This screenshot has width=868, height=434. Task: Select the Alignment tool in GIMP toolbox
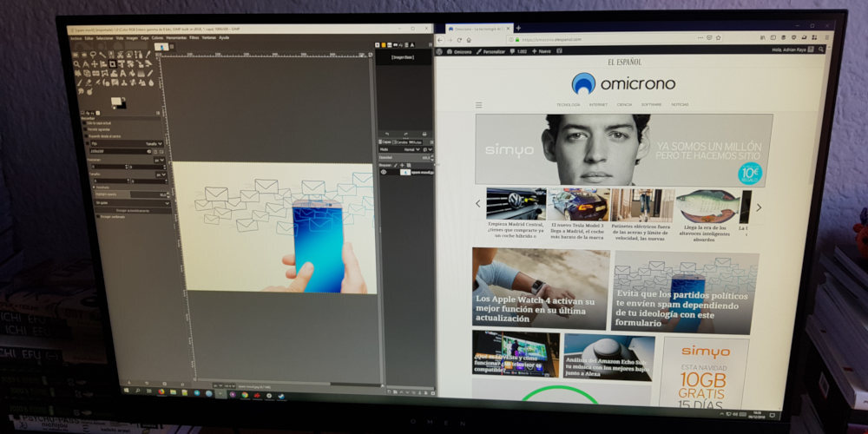click(103, 63)
